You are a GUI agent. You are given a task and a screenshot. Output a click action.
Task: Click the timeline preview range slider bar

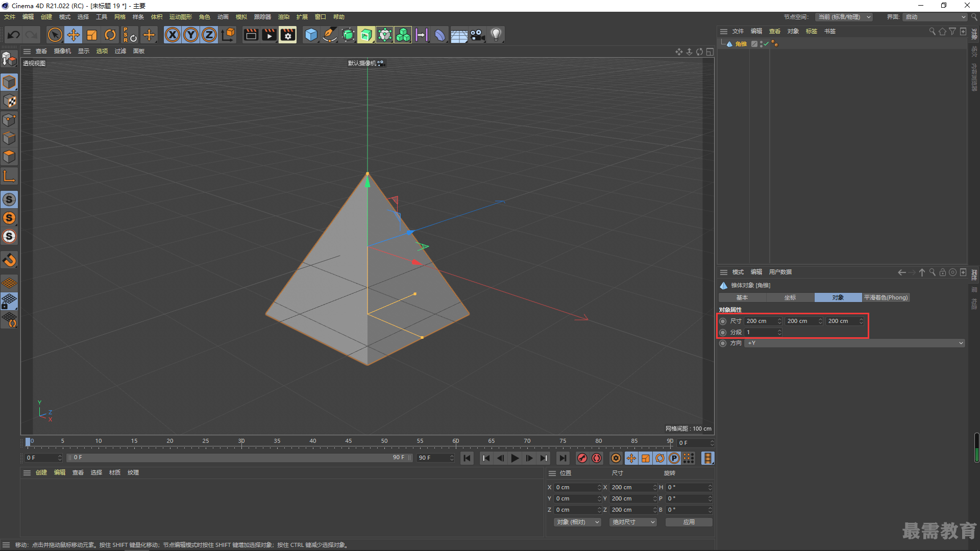(239, 458)
